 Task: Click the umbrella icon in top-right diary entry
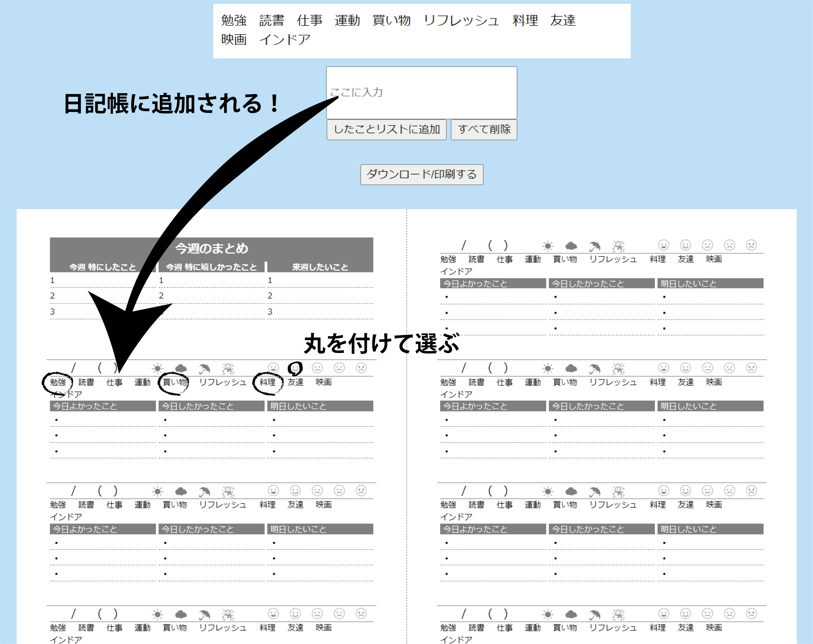[595, 246]
